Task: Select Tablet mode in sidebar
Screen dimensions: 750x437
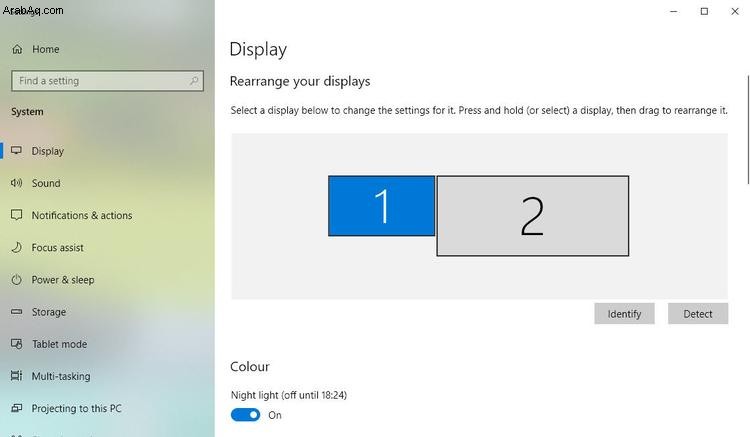Action: point(59,344)
